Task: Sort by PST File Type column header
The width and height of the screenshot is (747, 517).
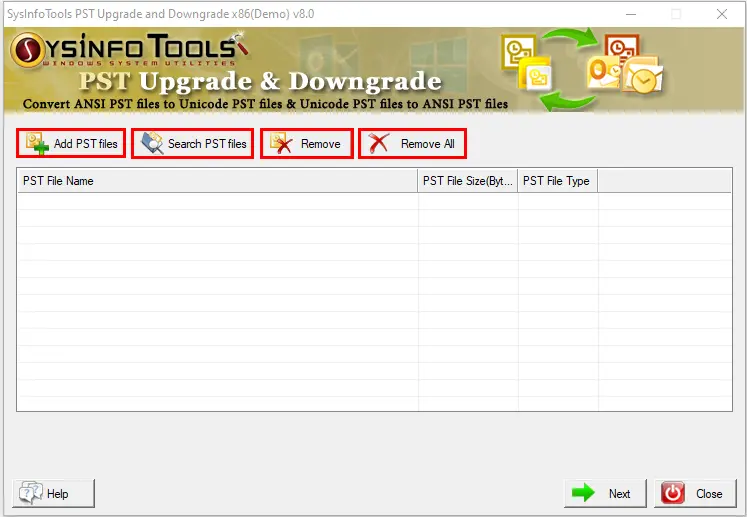Action: pos(558,181)
